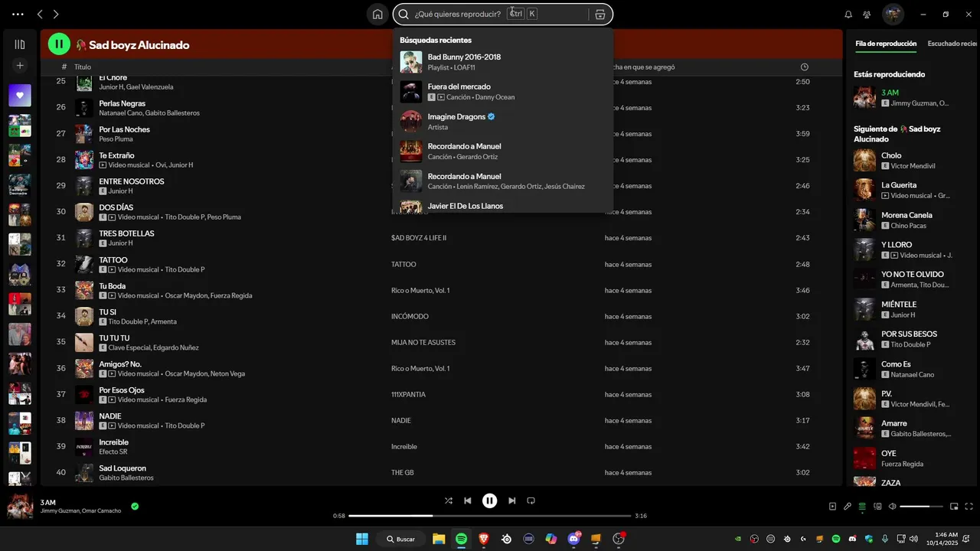Go back with the left arrow
The image size is (980, 551).
coord(40,15)
